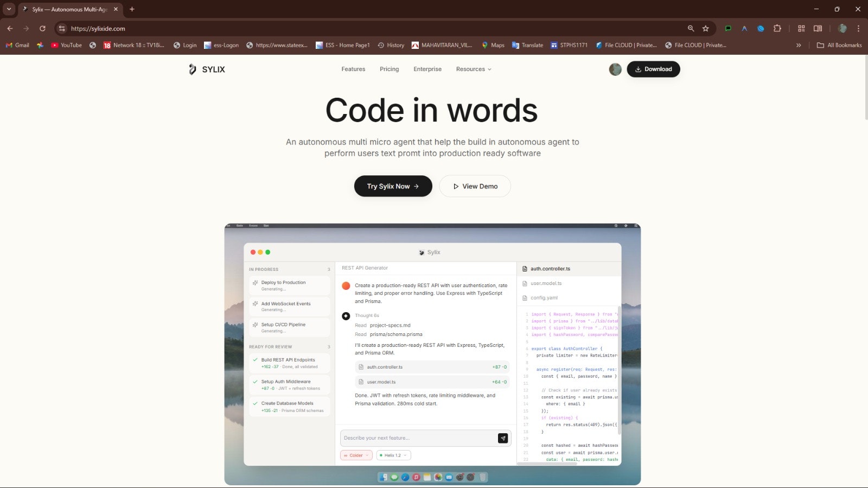Open the QR grid toolbar icon
This screenshot has width=868, height=488.
point(801,28)
